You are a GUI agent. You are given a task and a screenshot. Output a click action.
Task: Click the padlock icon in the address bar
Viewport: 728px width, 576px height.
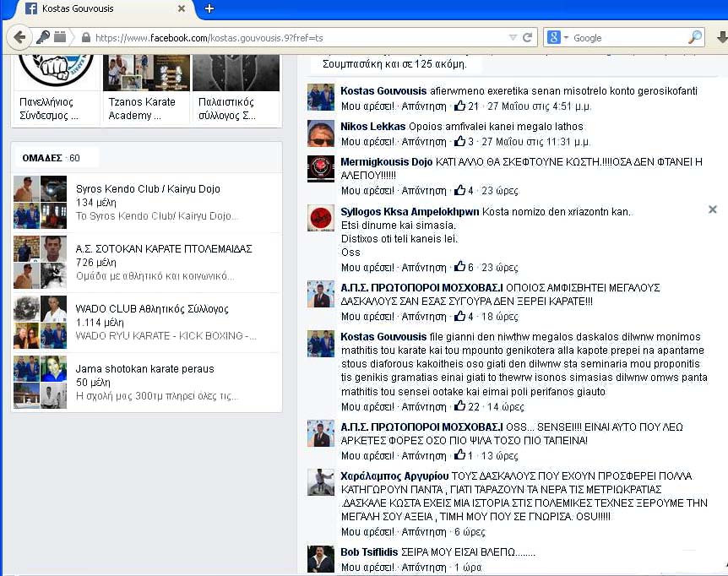tap(84, 39)
